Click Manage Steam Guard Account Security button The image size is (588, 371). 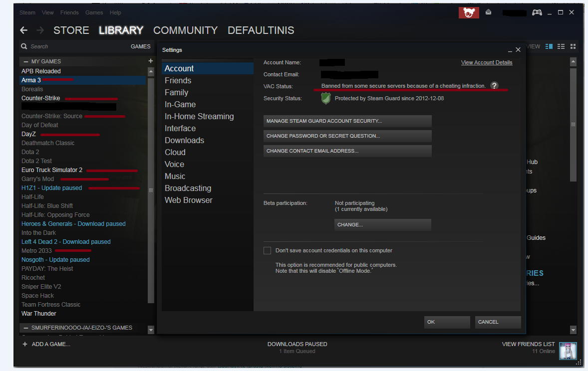point(347,121)
